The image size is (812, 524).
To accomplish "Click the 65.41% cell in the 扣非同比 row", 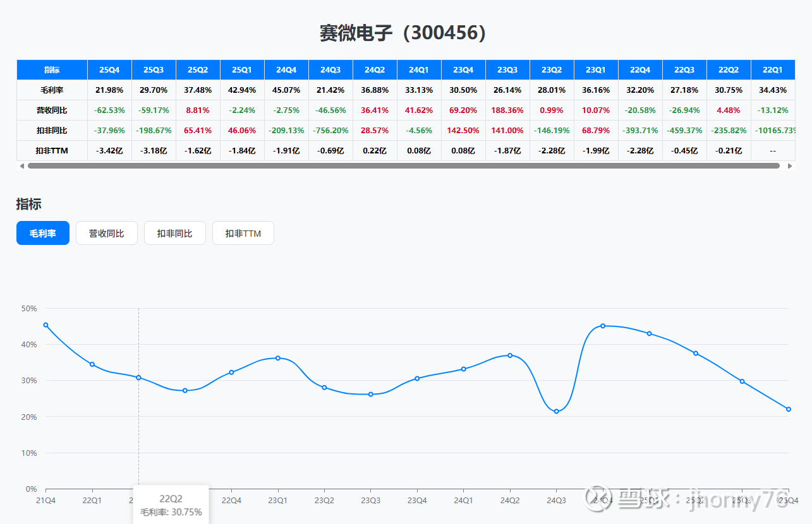I will pos(198,130).
